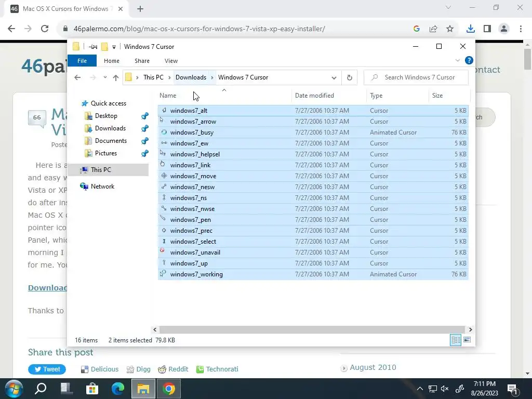Select the windows7_pen file name

[190, 220]
